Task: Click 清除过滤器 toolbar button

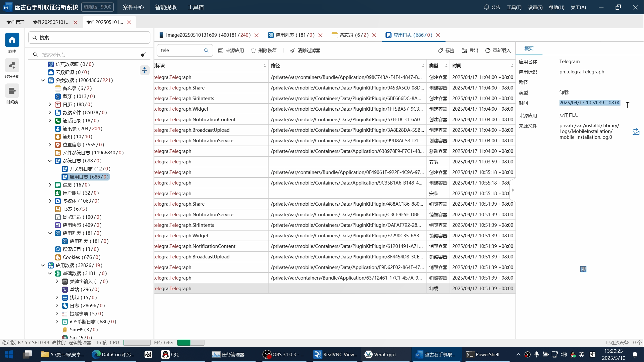Action: [x=305, y=51]
